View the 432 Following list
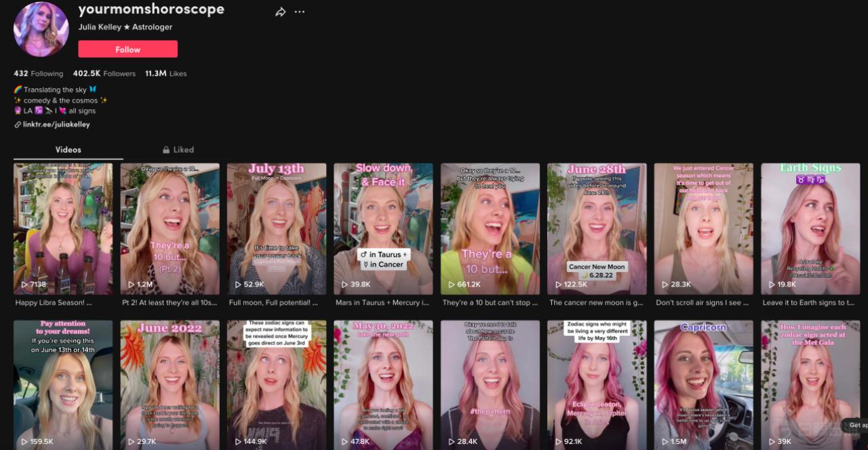 coord(39,73)
